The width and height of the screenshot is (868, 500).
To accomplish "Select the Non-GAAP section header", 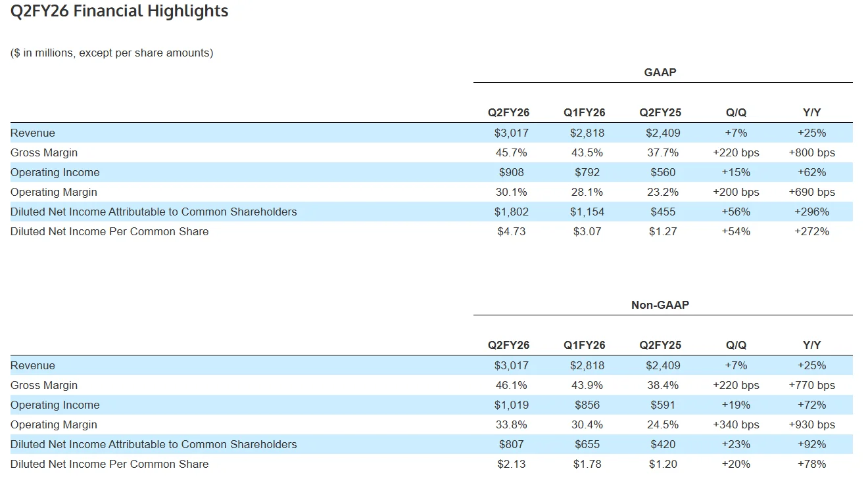I will (x=660, y=305).
